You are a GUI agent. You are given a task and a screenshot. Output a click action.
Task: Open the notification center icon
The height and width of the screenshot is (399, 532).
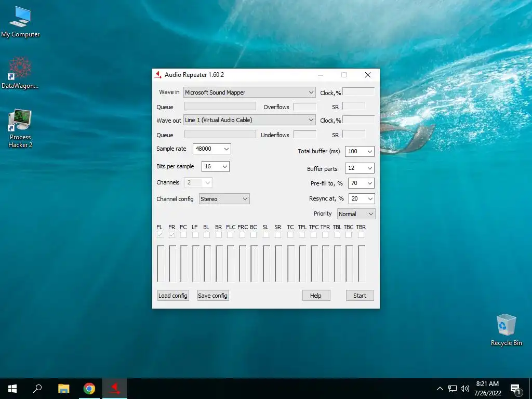pos(516,389)
